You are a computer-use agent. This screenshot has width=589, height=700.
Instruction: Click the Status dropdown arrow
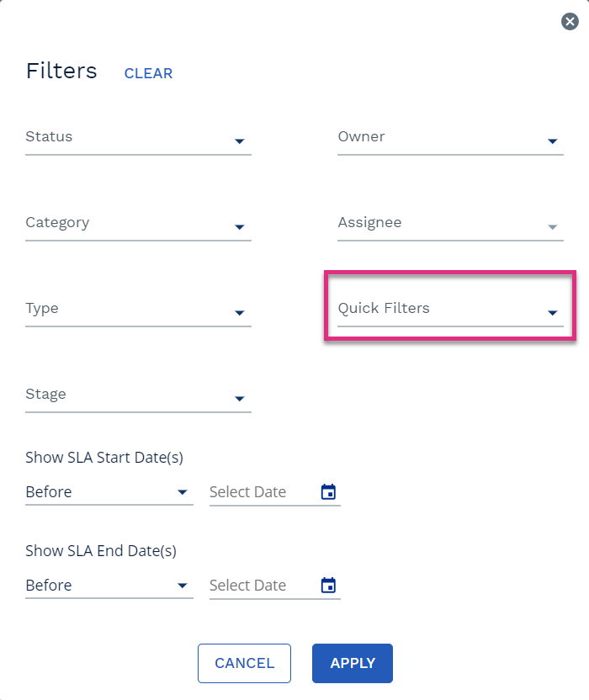(x=239, y=141)
